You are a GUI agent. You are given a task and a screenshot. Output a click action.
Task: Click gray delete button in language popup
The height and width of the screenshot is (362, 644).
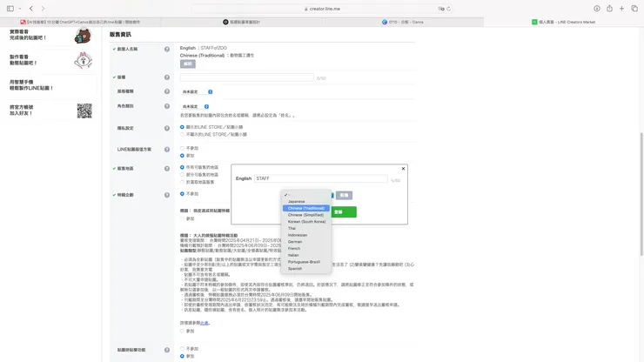(344, 195)
